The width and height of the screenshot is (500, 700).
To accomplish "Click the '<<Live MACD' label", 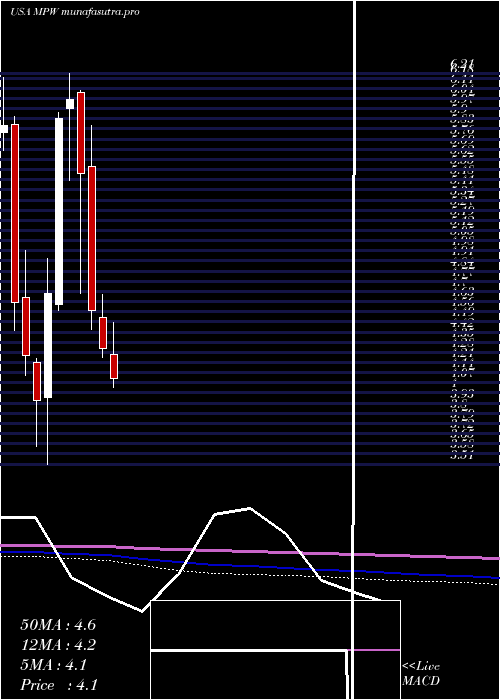I will pyautogui.click(x=421, y=674).
